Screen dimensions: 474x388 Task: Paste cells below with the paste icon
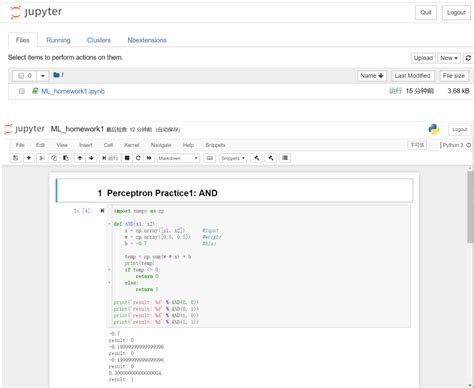(x=66, y=158)
